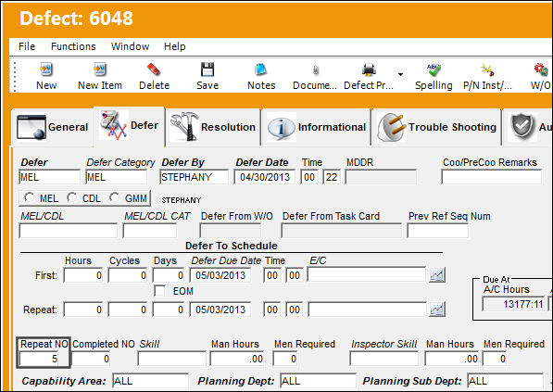Go to the Trouble Shooting tab
Image resolution: width=553 pixels, height=392 pixels.
436,127
